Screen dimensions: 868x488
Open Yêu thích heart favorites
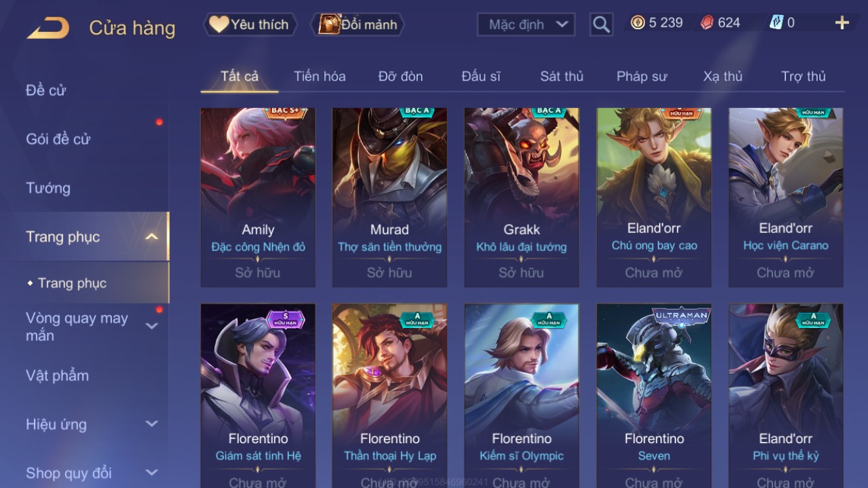pyautogui.click(x=250, y=25)
